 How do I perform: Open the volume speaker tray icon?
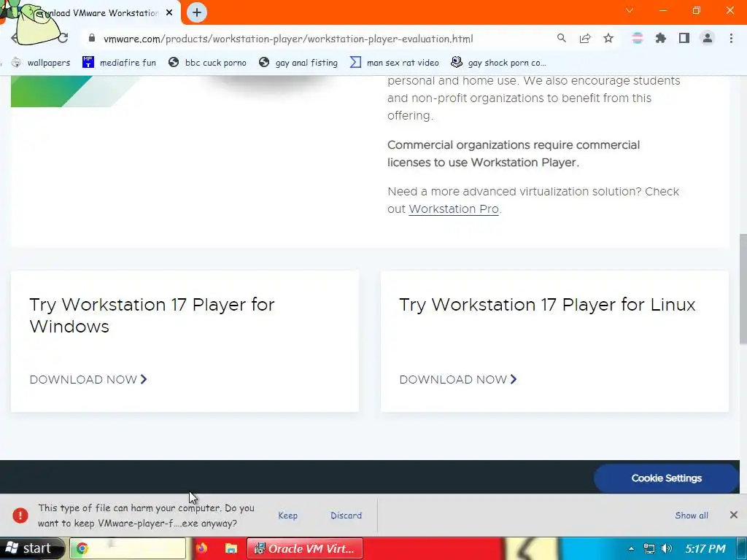(x=667, y=548)
